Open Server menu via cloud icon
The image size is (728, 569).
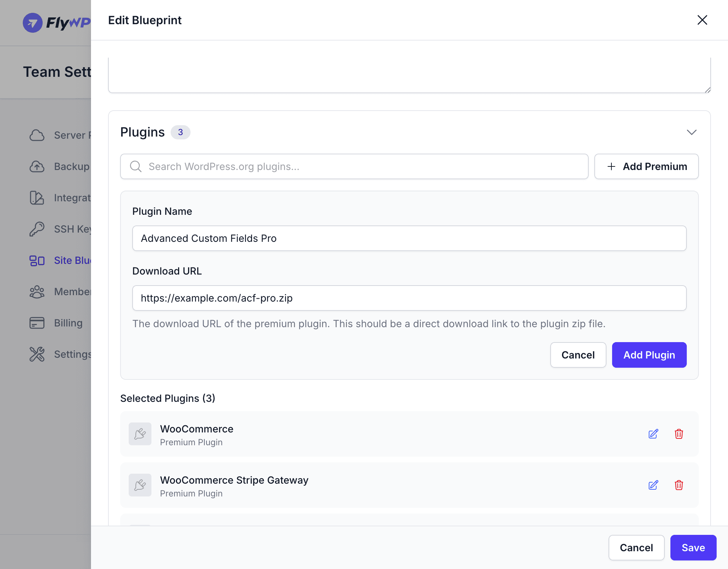click(x=37, y=135)
